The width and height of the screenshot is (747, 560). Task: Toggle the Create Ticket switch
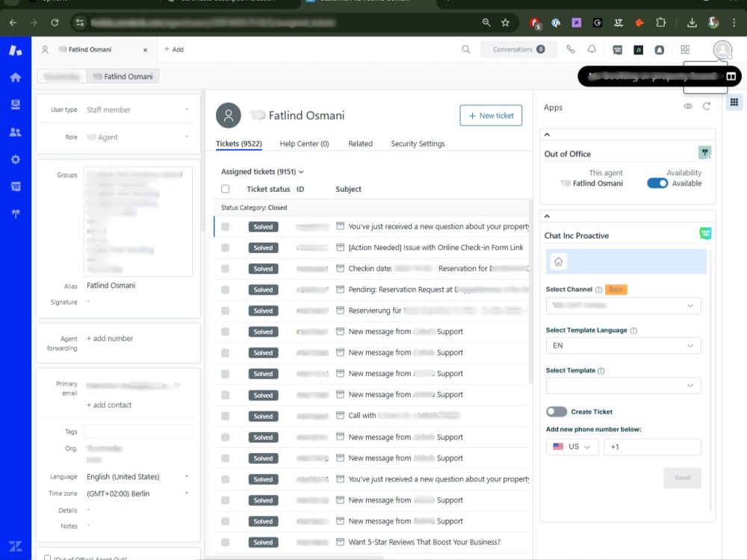tap(556, 411)
